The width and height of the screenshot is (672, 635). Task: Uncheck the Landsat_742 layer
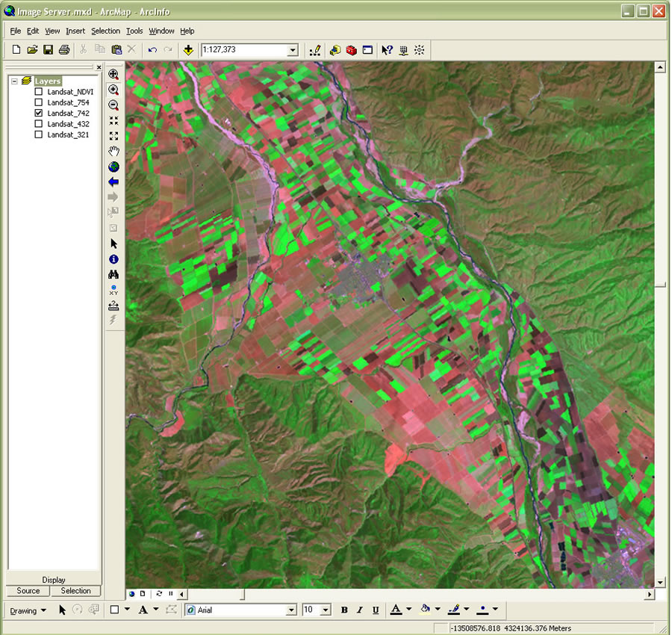click(x=39, y=114)
